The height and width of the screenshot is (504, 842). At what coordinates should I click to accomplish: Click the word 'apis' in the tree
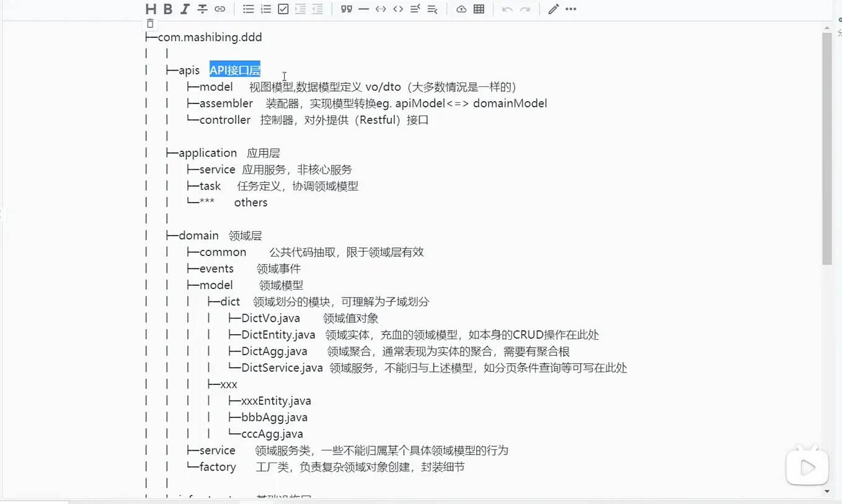(189, 70)
